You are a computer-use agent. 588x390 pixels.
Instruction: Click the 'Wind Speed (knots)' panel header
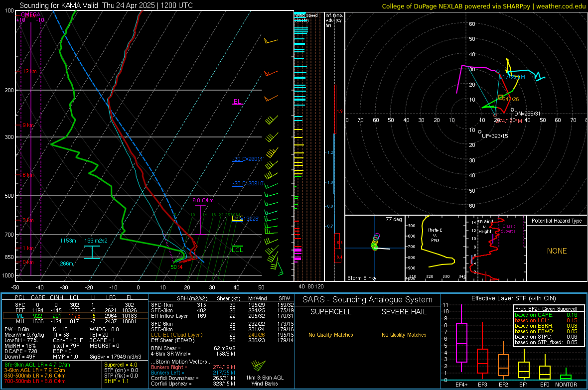pos(306,17)
